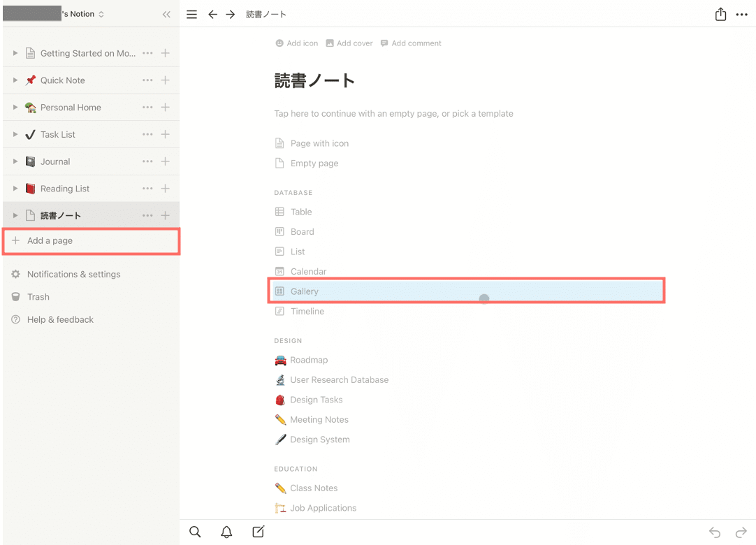Tap the share icon at top right
The width and height of the screenshot is (756, 545).
tap(720, 14)
